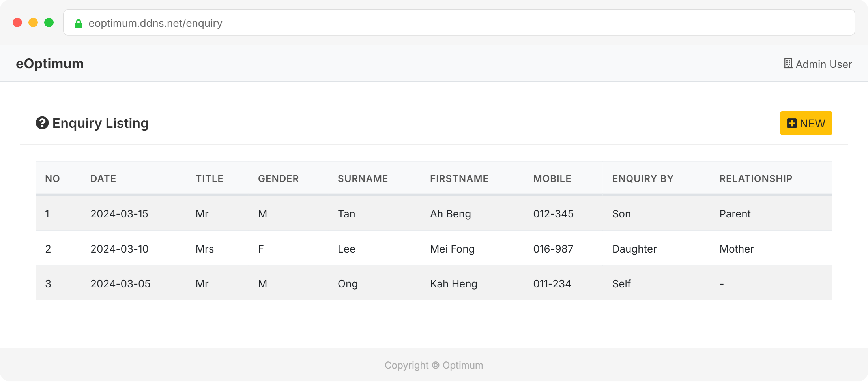Click the date 2024-03-10 cell

pos(120,249)
